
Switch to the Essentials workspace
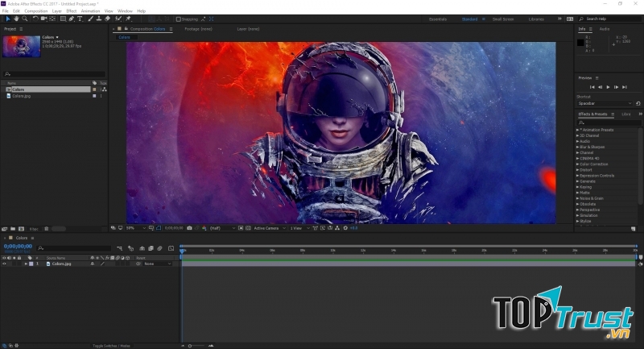click(438, 19)
